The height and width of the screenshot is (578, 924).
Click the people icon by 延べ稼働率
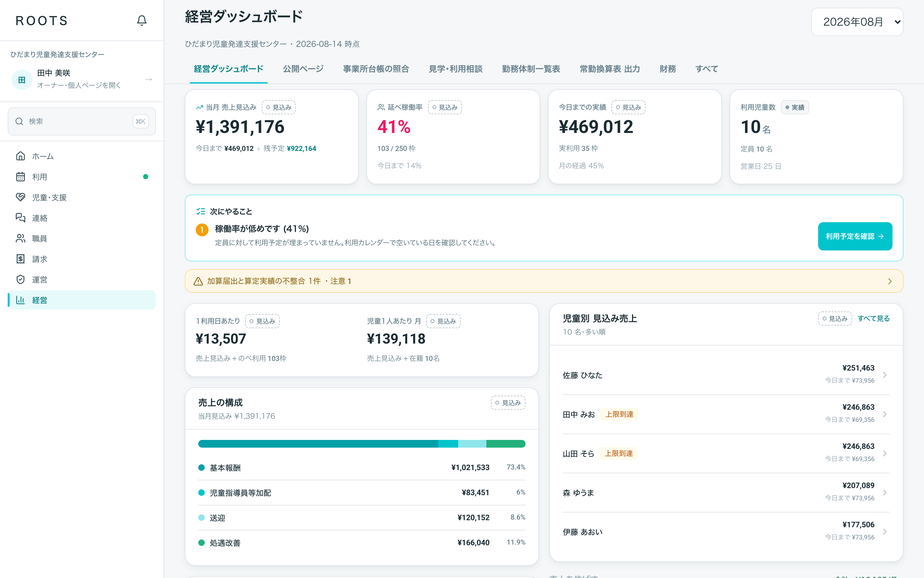pos(381,108)
